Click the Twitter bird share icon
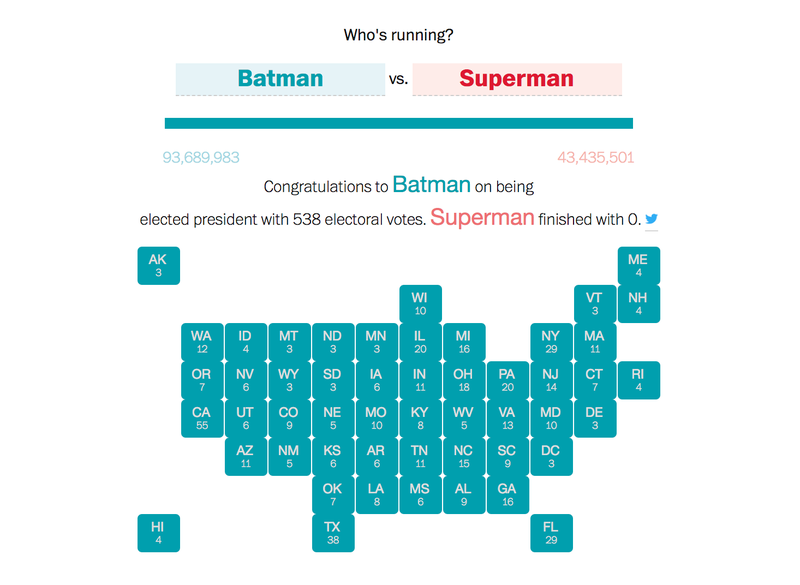The height and width of the screenshot is (585, 800). pos(651,219)
